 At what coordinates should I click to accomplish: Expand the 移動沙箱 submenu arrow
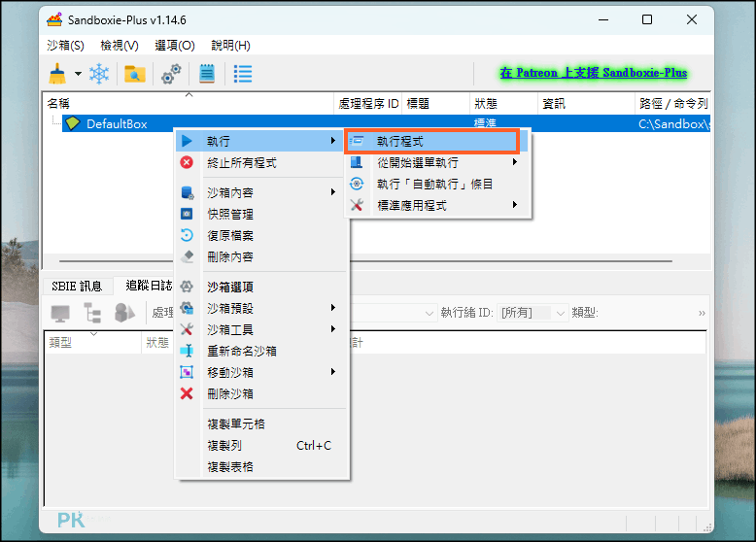coord(333,372)
